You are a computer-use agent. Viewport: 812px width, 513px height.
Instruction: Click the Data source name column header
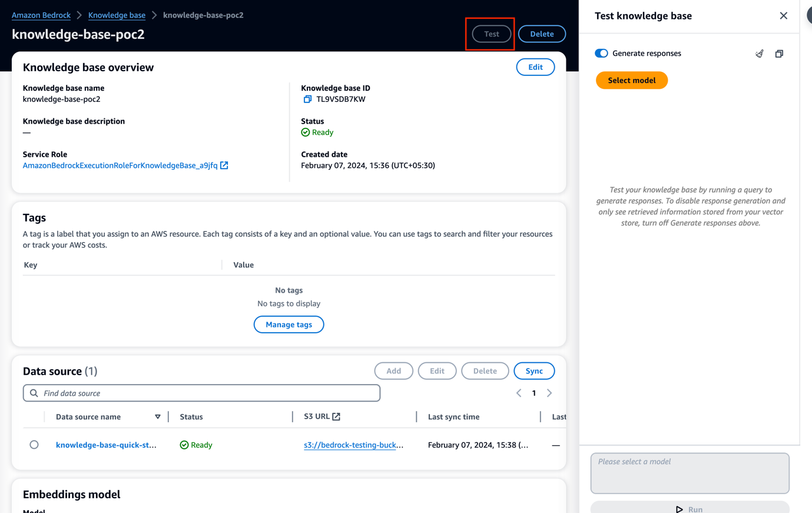pos(88,416)
